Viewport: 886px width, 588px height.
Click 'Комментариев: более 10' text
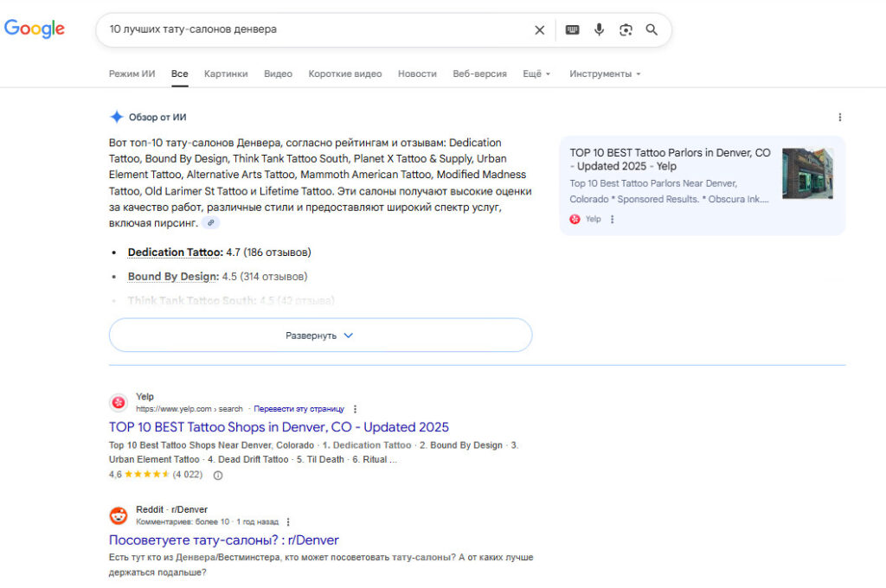pyautogui.click(x=183, y=522)
